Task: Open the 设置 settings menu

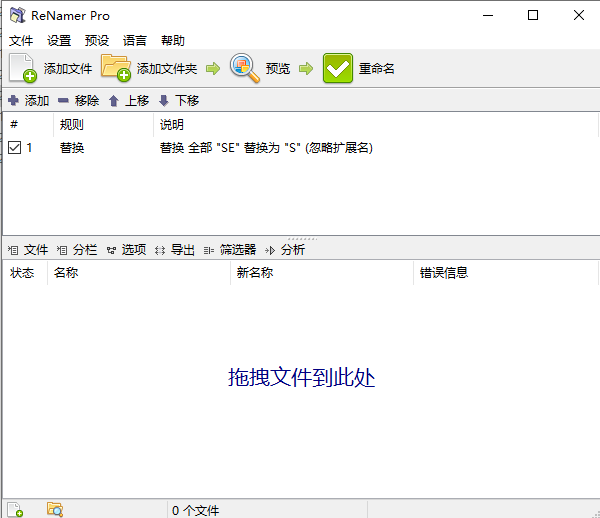Action: click(59, 40)
